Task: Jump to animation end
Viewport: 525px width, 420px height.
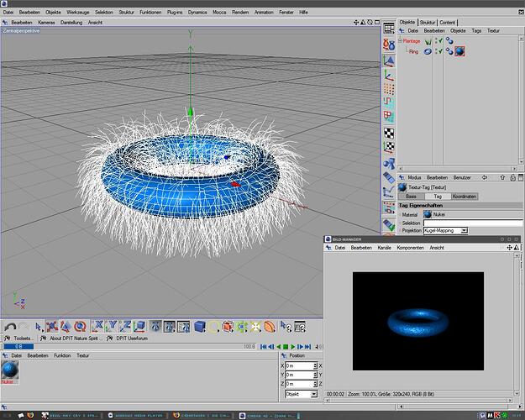Action: click(x=307, y=347)
